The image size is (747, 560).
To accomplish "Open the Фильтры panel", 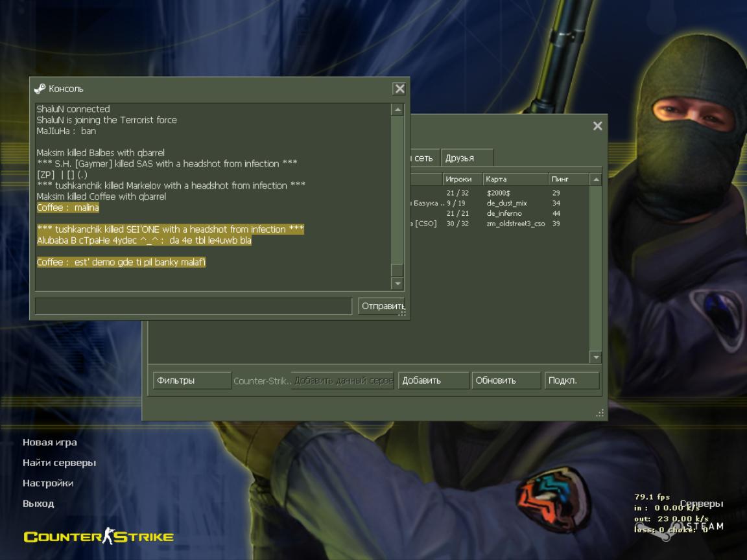I will [191, 380].
